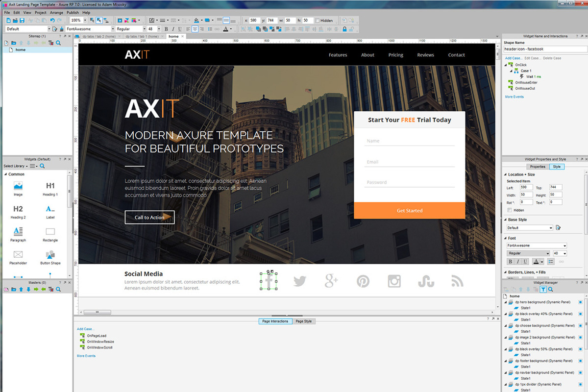Switch to the Page Style tab
This screenshot has height=392, width=588.
click(304, 321)
